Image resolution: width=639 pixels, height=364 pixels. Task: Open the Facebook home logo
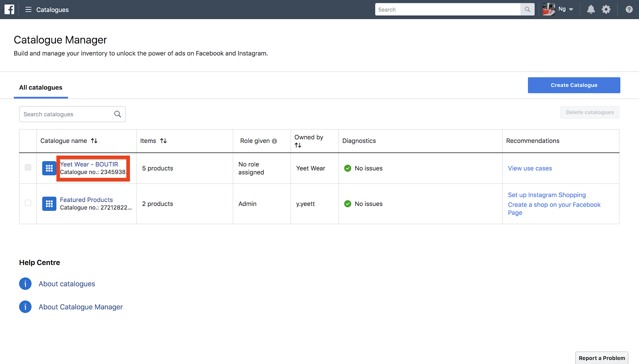click(9, 9)
